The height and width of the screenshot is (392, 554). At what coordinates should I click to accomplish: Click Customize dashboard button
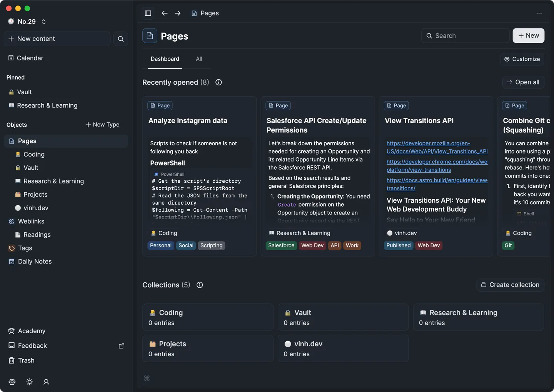click(522, 59)
